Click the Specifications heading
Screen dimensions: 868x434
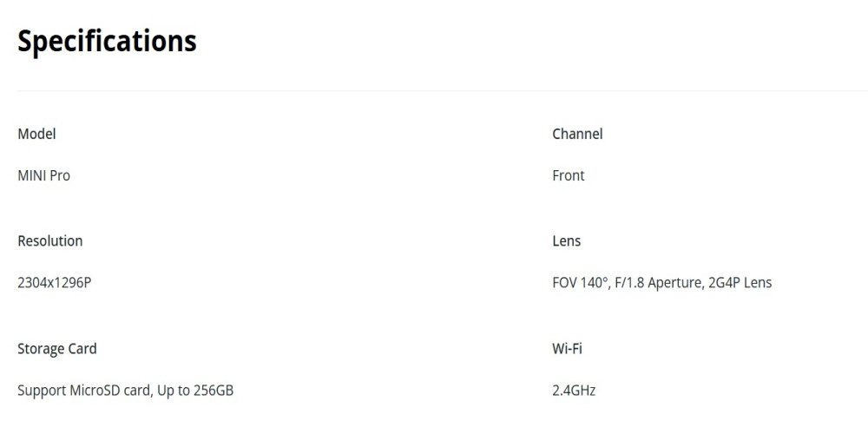click(107, 41)
